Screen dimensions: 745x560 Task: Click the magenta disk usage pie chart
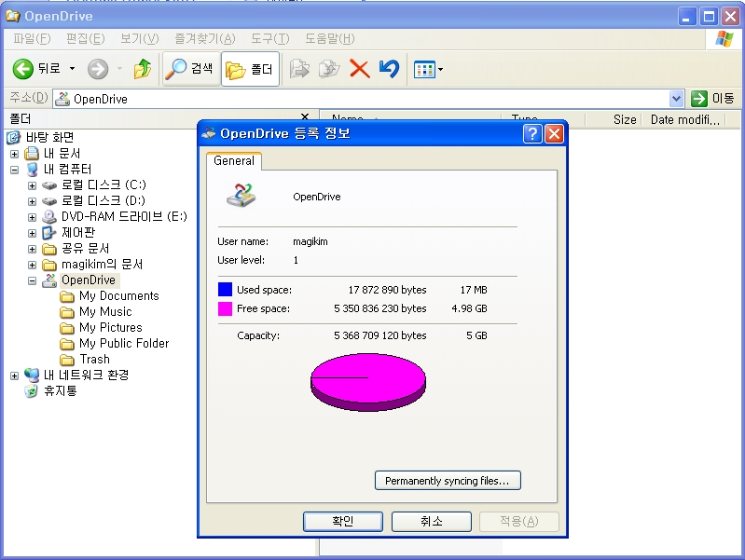tap(368, 382)
